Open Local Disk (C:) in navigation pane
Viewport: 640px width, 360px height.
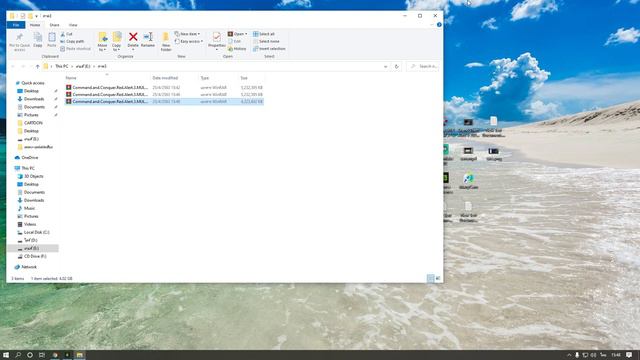coord(36,232)
